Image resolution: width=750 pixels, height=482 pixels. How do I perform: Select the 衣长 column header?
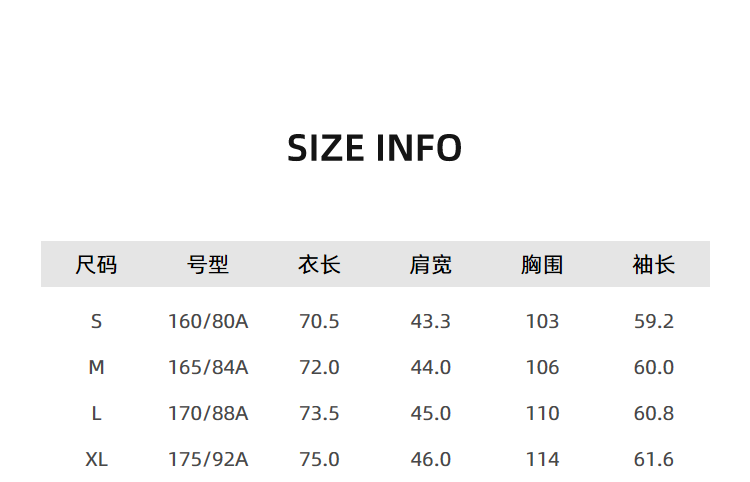[x=319, y=265]
